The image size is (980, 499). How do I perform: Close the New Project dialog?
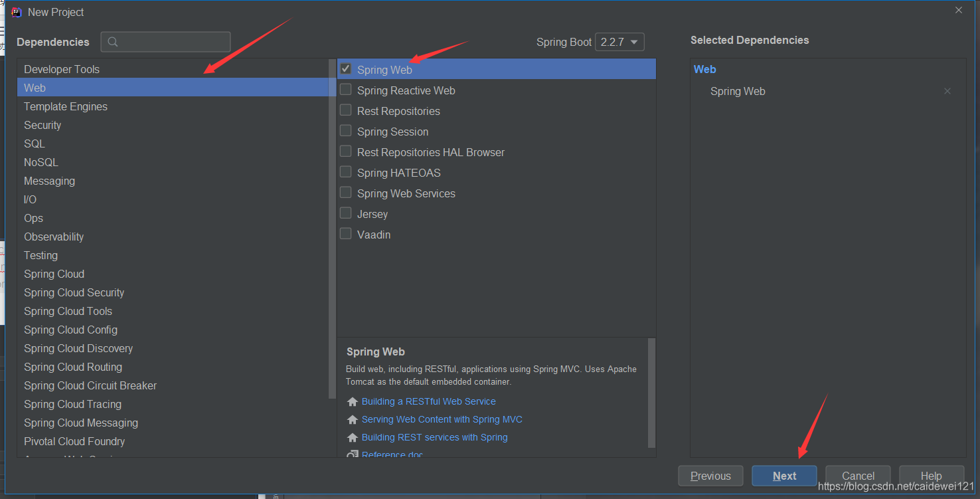pyautogui.click(x=959, y=10)
